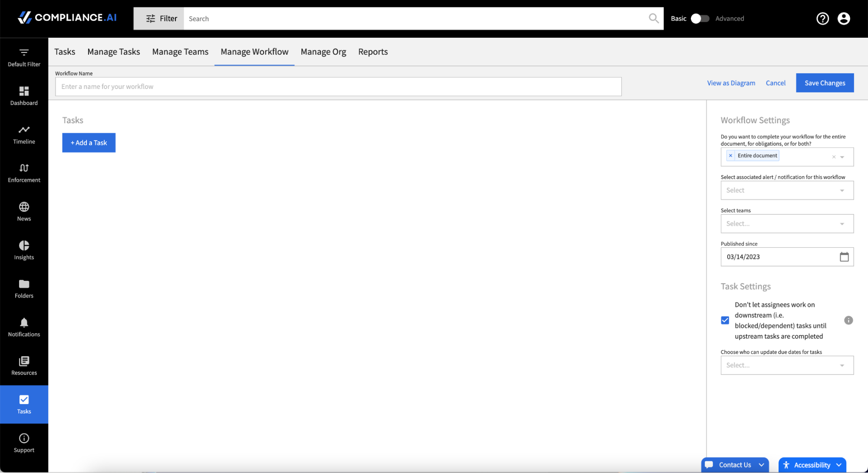
Task: Click View as Diagram link
Action: pyautogui.click(x=731, y=83)
